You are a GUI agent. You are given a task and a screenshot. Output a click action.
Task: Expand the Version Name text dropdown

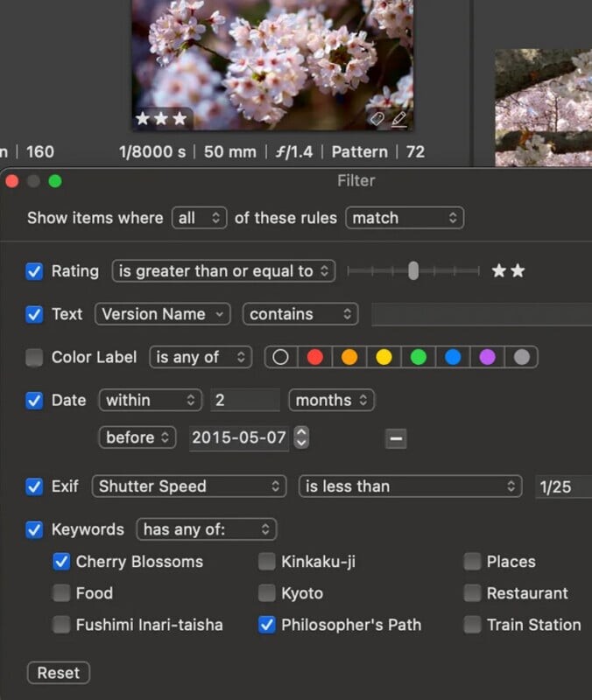click(x=162, y=314)
